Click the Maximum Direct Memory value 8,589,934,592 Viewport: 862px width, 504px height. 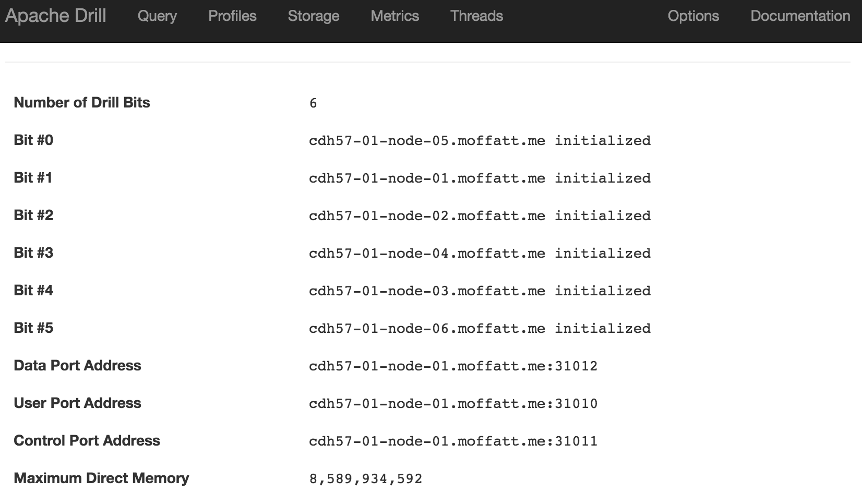[x=365, y=479]
